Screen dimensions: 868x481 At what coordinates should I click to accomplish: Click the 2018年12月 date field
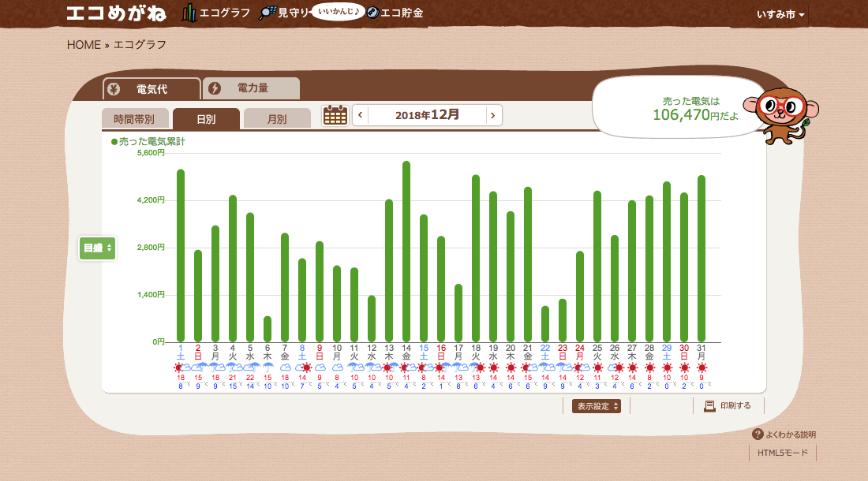427,115
